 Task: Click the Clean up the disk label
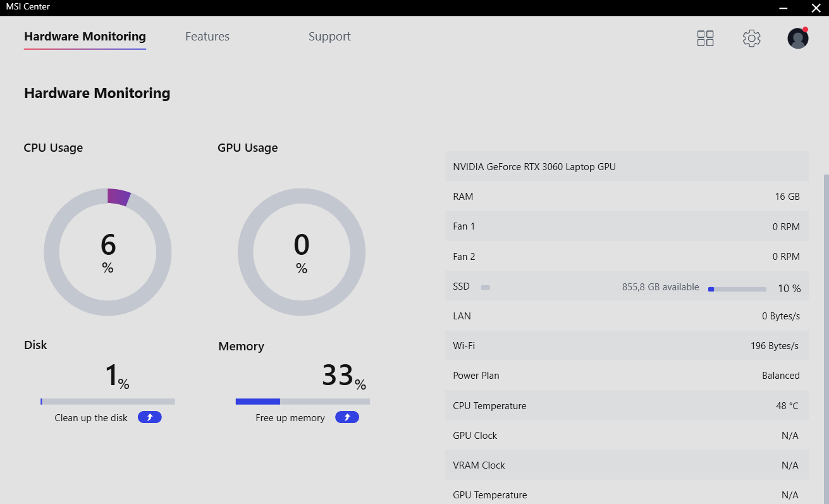coord(91,418)
